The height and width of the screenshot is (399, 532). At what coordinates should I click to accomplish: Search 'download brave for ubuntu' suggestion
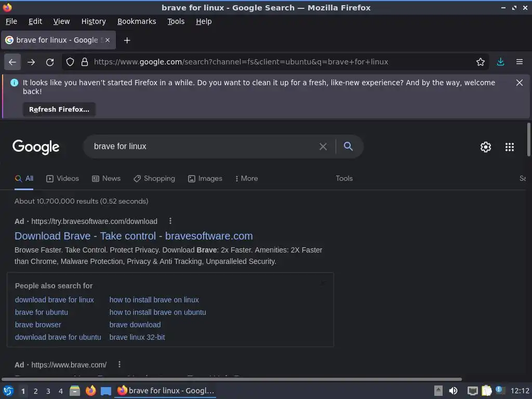(58, 337)
